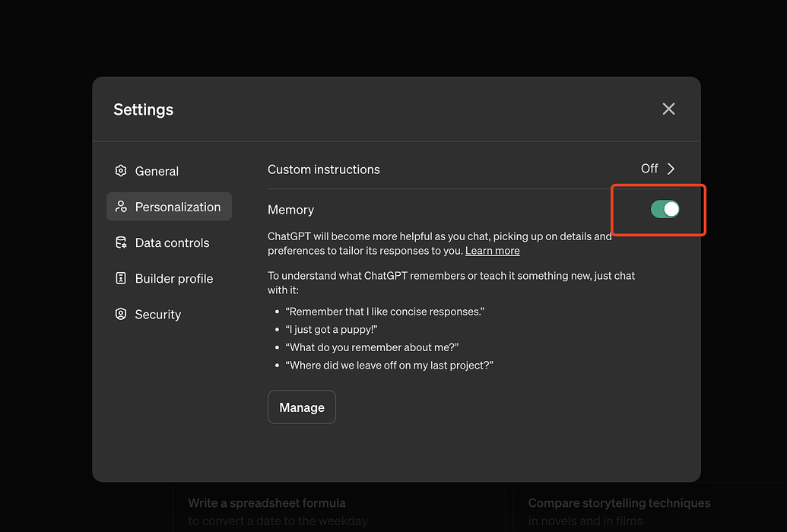Click the Personalization person icon
Viewport: 787px width, 532px height.
tap(120, 207)
